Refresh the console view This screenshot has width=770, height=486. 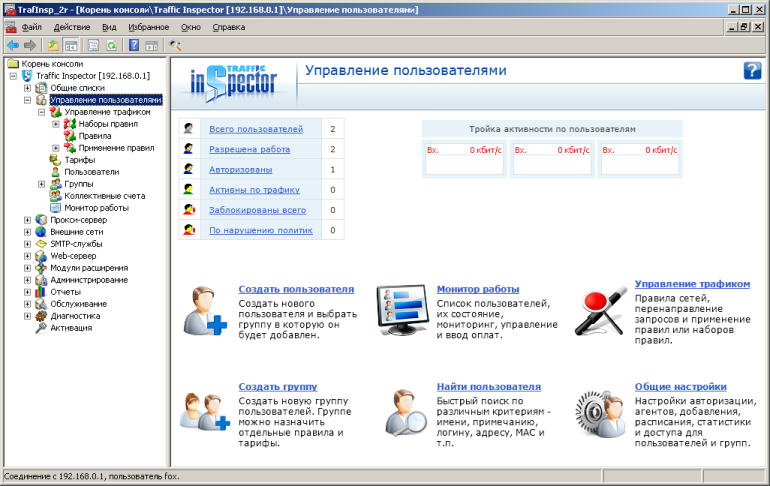pyautogui.click(x=111, y=46)
